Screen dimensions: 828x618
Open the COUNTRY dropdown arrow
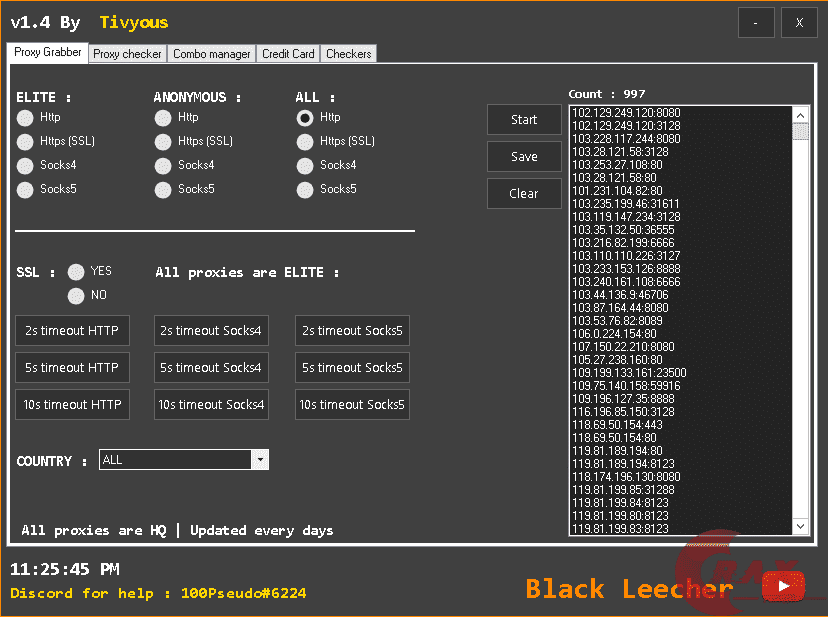click(260, 460)
